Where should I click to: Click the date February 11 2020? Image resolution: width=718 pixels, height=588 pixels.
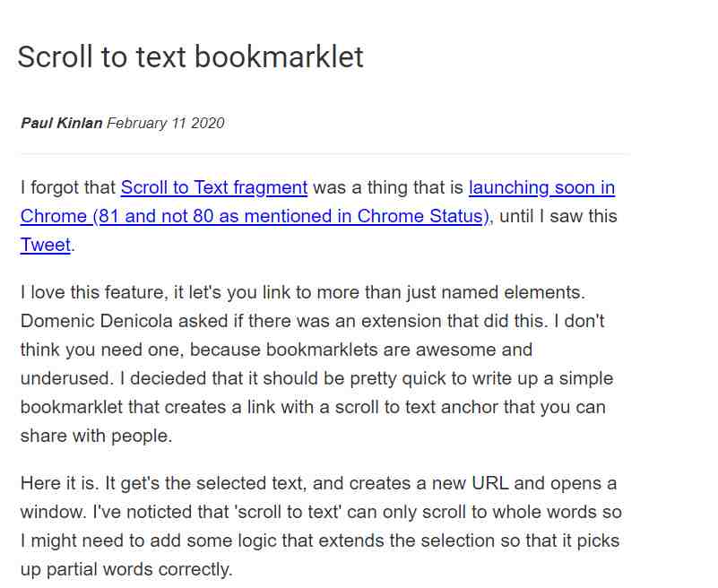pyautogui.click(x=165, y=123)
